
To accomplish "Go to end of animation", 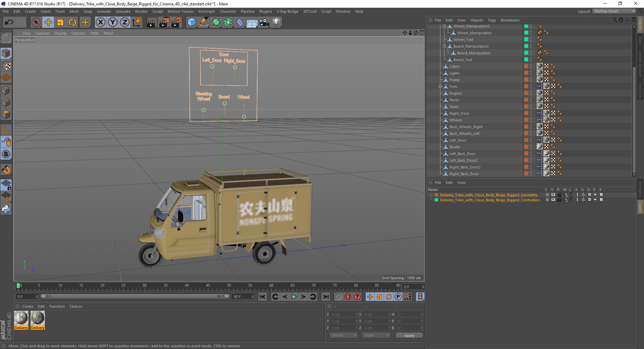I will pos(325,297).
